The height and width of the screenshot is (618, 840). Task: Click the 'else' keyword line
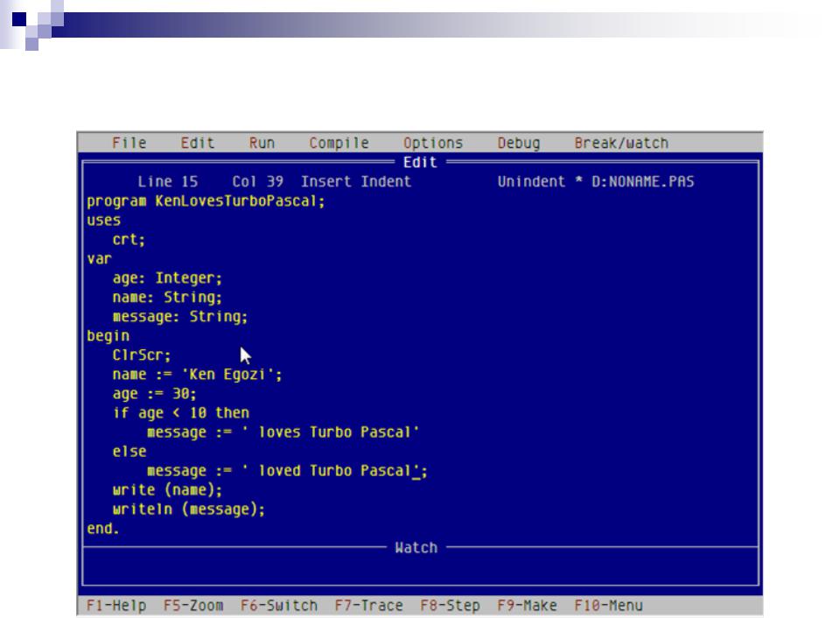(x=129, y=452)
